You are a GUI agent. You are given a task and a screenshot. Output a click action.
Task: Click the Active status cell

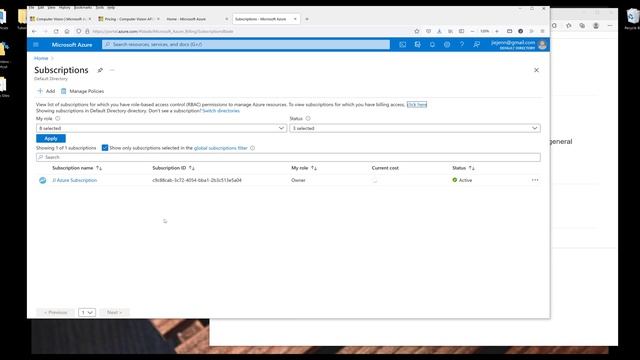pos(462,180)
